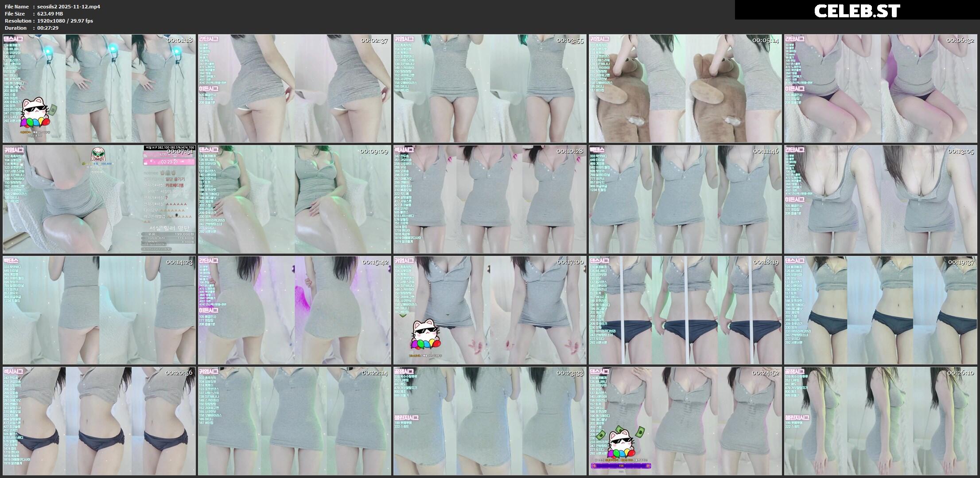Viewport: 980px width, 478px height.
Task: Click the preview frame timed 00:07:51
Action: tap(99, 200)
